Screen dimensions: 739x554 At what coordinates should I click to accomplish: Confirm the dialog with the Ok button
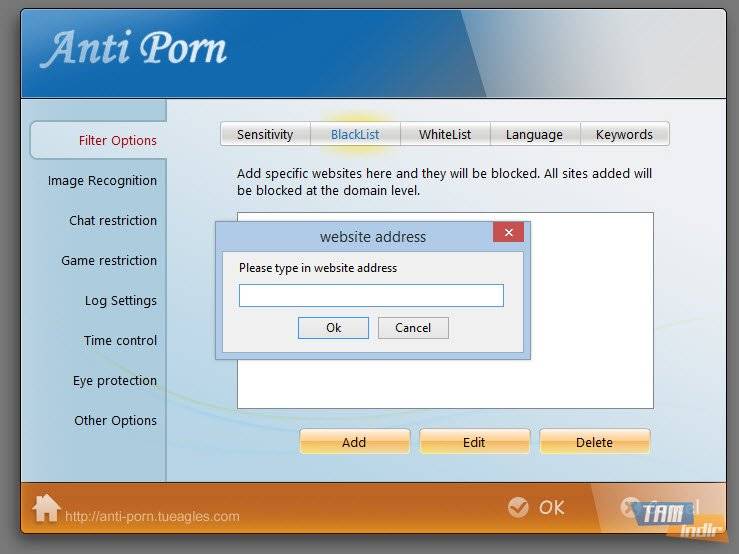click(x=333, y=328)
